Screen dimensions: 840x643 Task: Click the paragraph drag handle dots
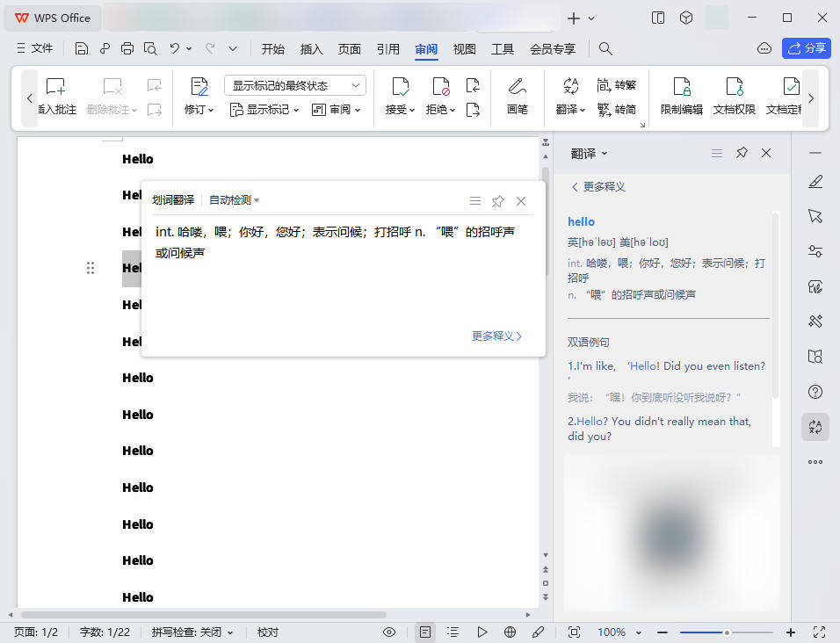[91, 268]
